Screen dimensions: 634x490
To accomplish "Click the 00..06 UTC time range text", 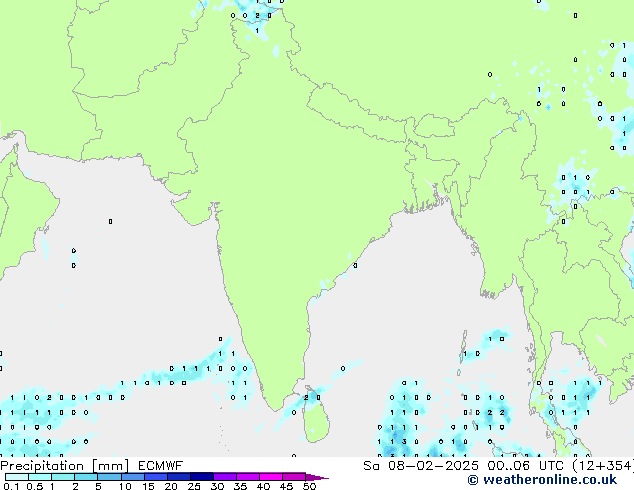I will 488,465.
